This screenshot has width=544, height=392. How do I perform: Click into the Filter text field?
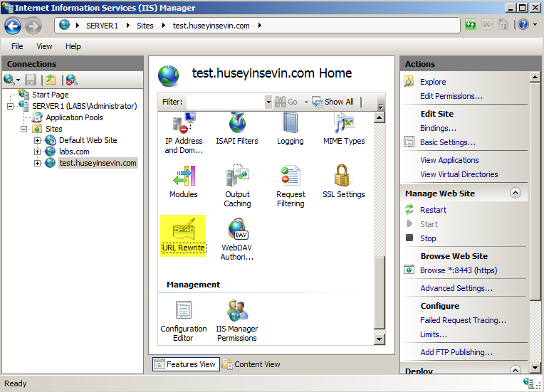point(226,102)
